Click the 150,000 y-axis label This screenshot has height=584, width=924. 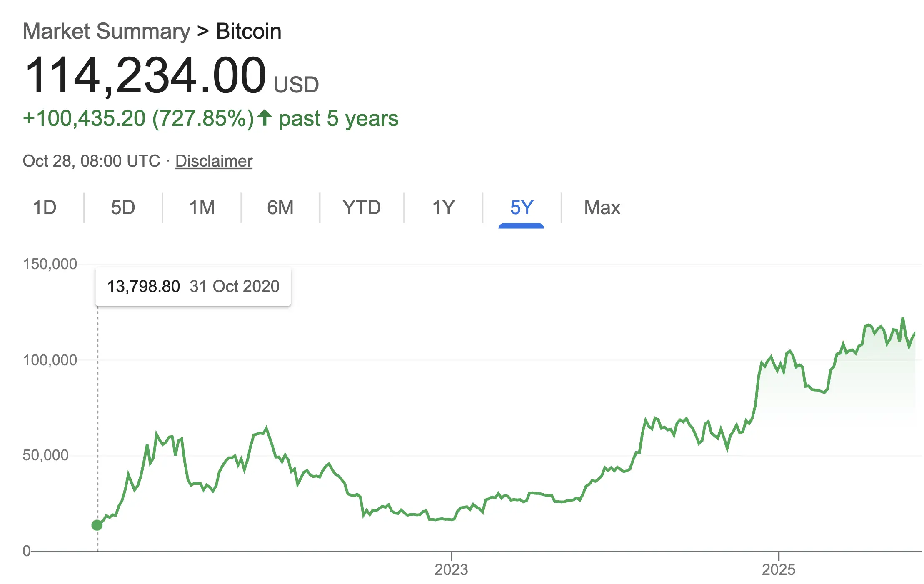(x=50, y=264)
